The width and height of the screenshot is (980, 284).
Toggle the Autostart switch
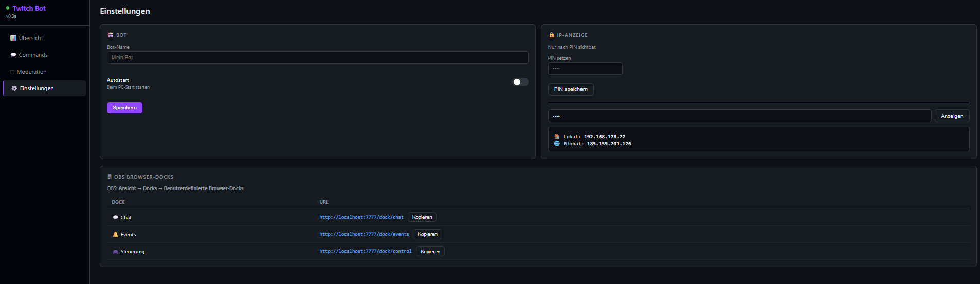[x=520, y=82]
